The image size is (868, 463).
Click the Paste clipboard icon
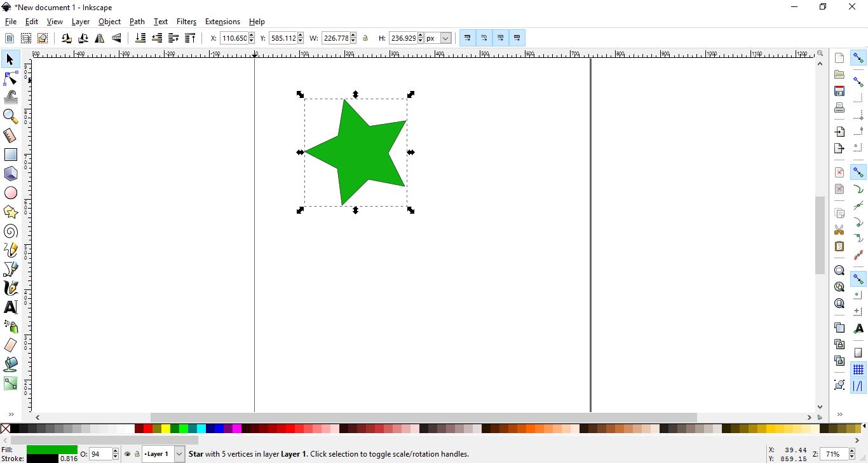[839, 246]
